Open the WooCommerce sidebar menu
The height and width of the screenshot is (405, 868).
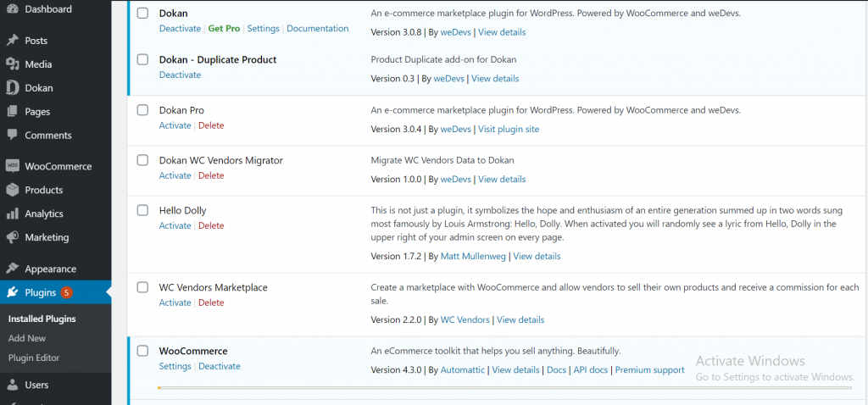[x=58, y=166]
